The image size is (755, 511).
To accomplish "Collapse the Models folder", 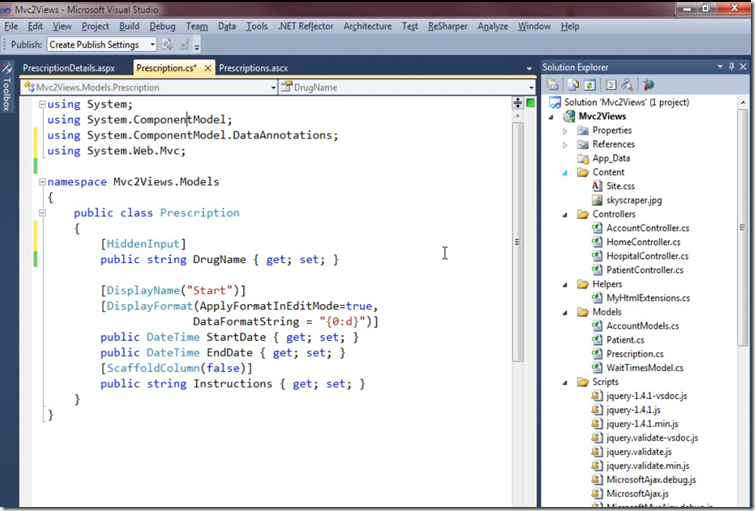I will [565, 313].
